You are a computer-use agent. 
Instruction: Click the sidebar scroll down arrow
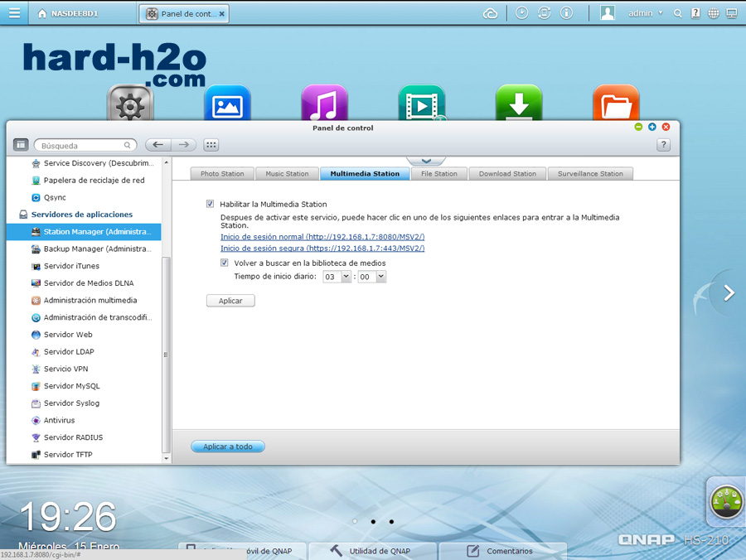coord(166,458)
